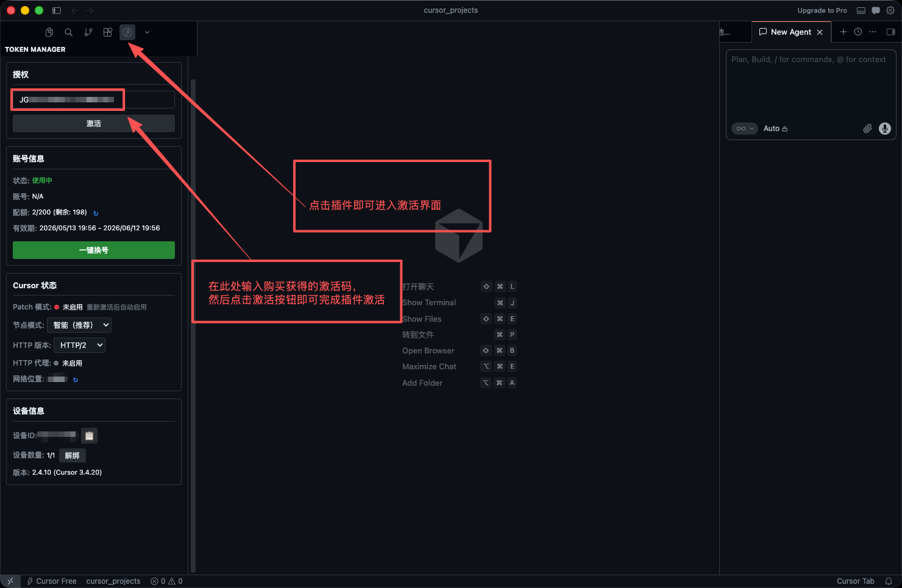The width and height of the screenshot is (902, 588).
Task: Copy device ID with clipboard icon
Action: pyautogui.click(x=89, y=436)
